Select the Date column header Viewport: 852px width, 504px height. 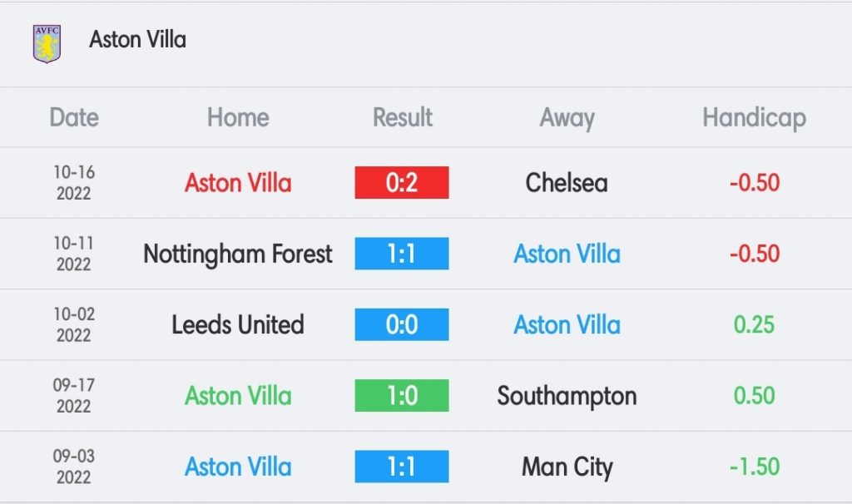click(74, 117)
